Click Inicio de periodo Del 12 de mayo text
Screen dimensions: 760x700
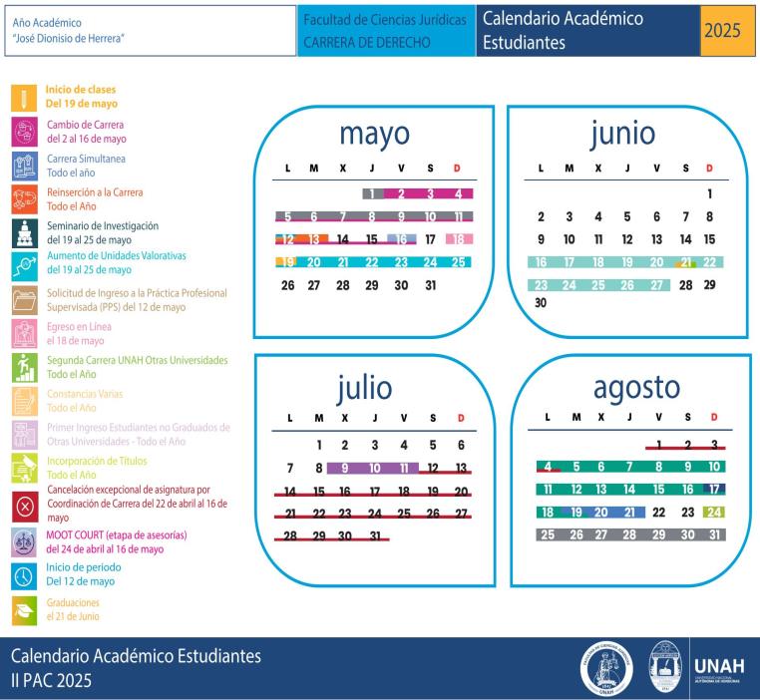84,574
